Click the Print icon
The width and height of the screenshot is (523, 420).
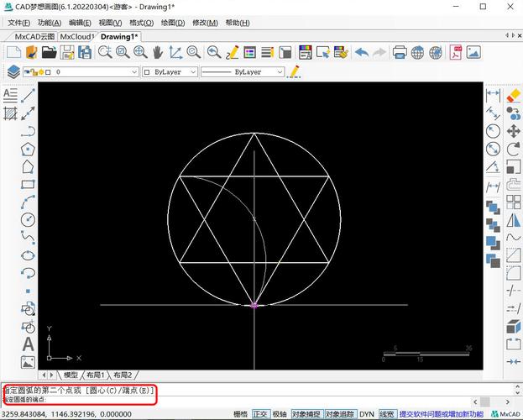click(x=400, y=52)
